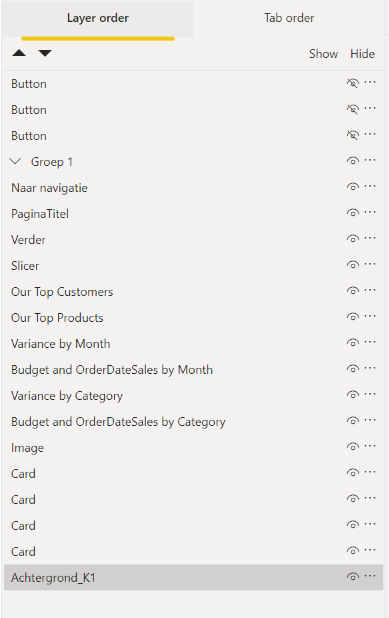Open more options for PaginaTitel
This screenshot has width=389, height=618.
click(x=370, y=212)
